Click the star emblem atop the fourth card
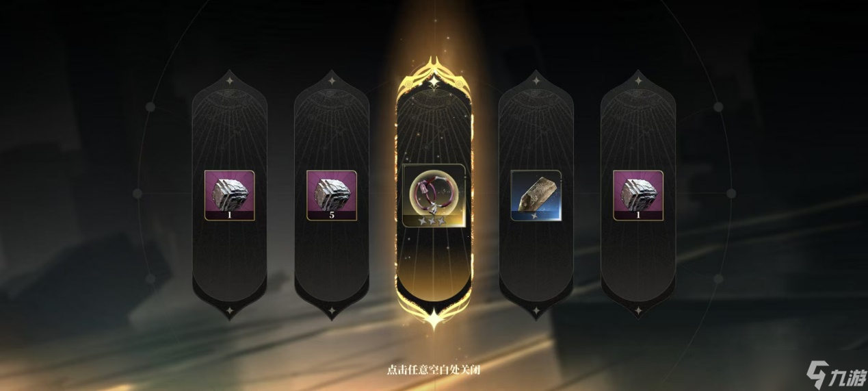 click(536, 81)
